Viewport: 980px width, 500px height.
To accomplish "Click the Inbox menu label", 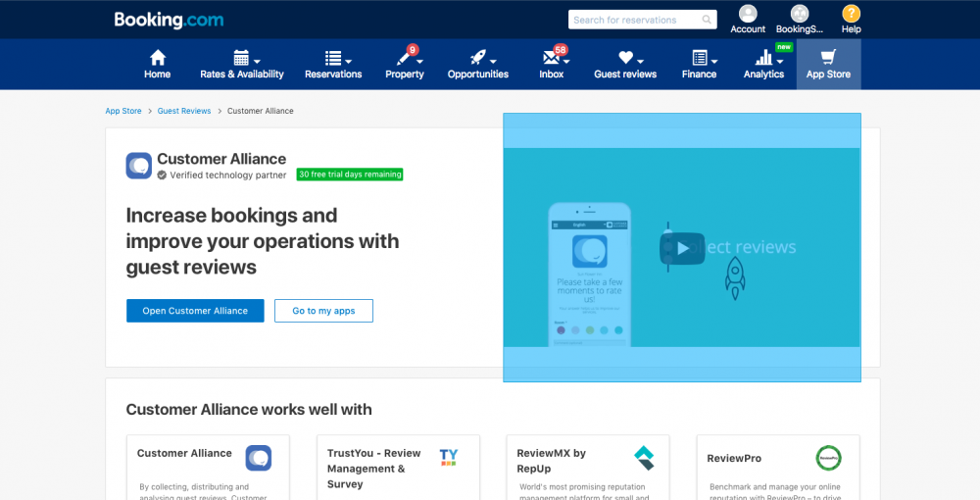I will [551, 75].
